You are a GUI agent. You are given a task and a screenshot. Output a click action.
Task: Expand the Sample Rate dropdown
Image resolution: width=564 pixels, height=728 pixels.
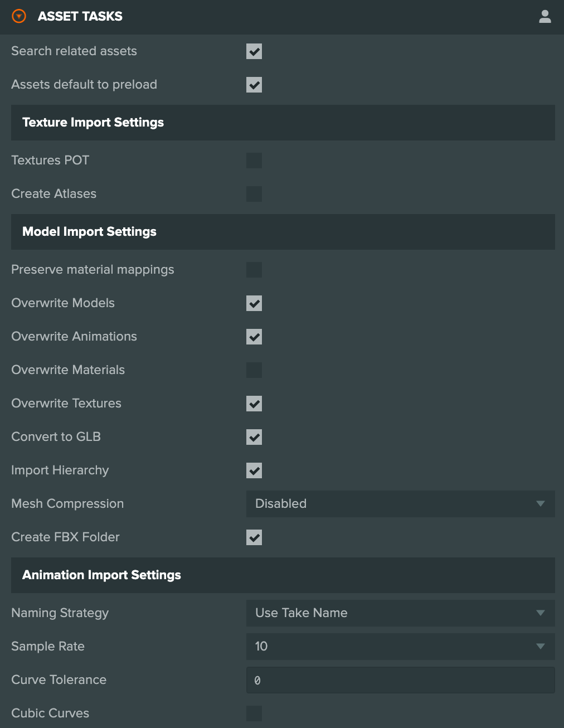(x=401, y=647)
